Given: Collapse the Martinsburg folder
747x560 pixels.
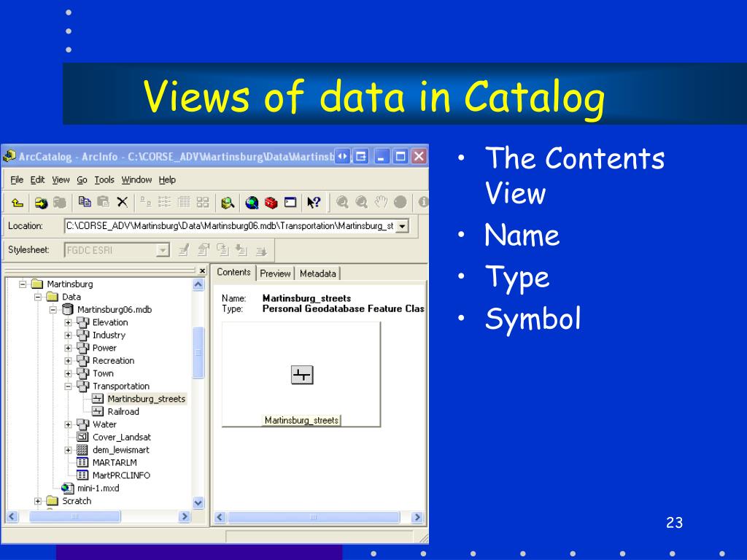Looking at the screenshot, I should pos(23,284).
